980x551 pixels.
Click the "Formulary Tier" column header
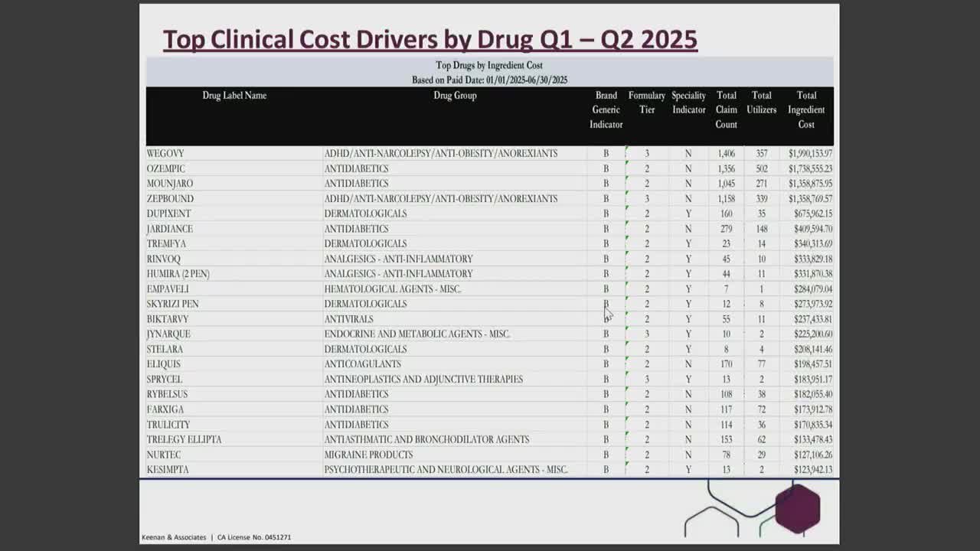pyautogui.click(x=647, y=103)
